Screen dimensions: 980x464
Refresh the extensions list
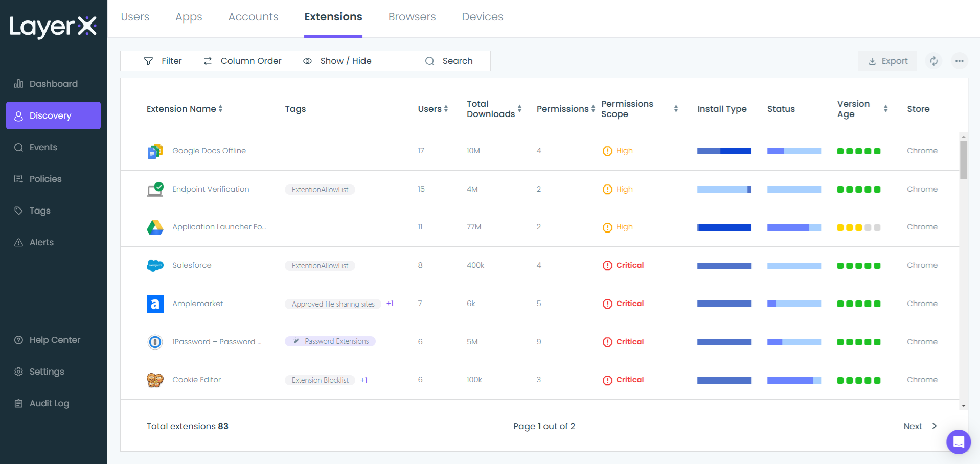coord(934,61)
